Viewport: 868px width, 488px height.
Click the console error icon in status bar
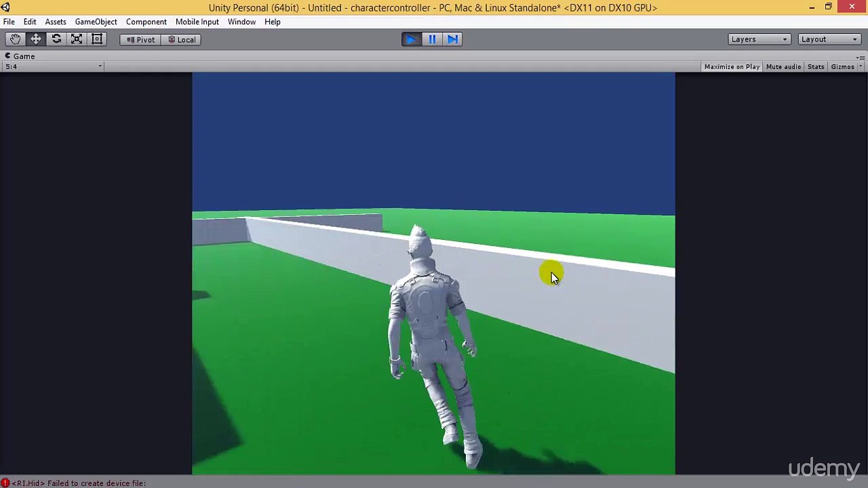point(5,483)
